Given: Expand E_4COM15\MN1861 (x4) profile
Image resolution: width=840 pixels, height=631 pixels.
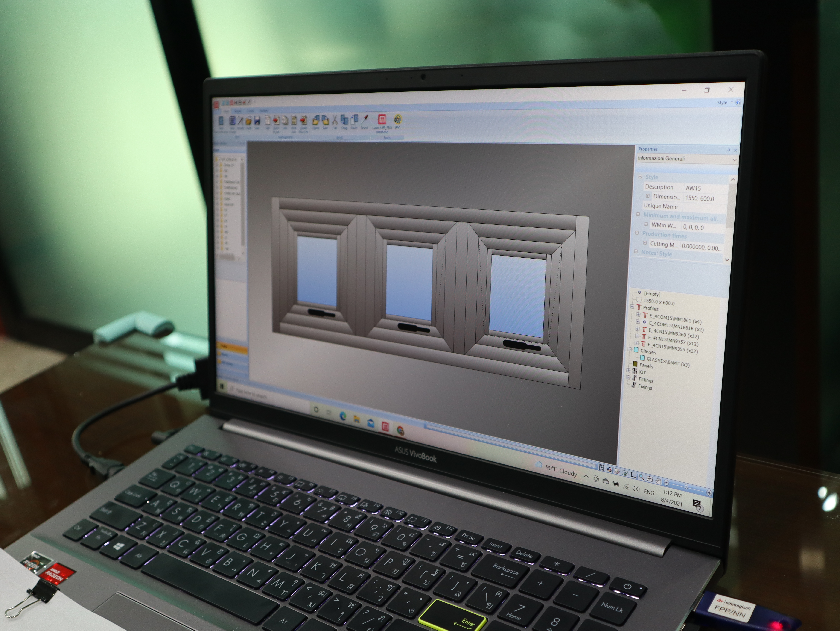Looking at the screenshot, I should [x=638, y=315].
